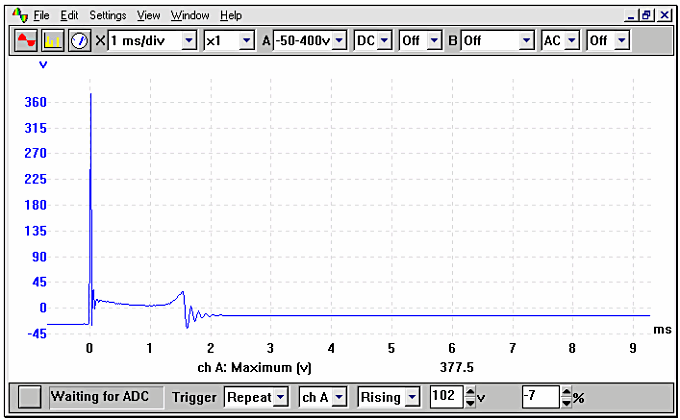Open the File menu
Image resolution: width=680 pixels, height=420 pixels.
(x=40, y=16)
